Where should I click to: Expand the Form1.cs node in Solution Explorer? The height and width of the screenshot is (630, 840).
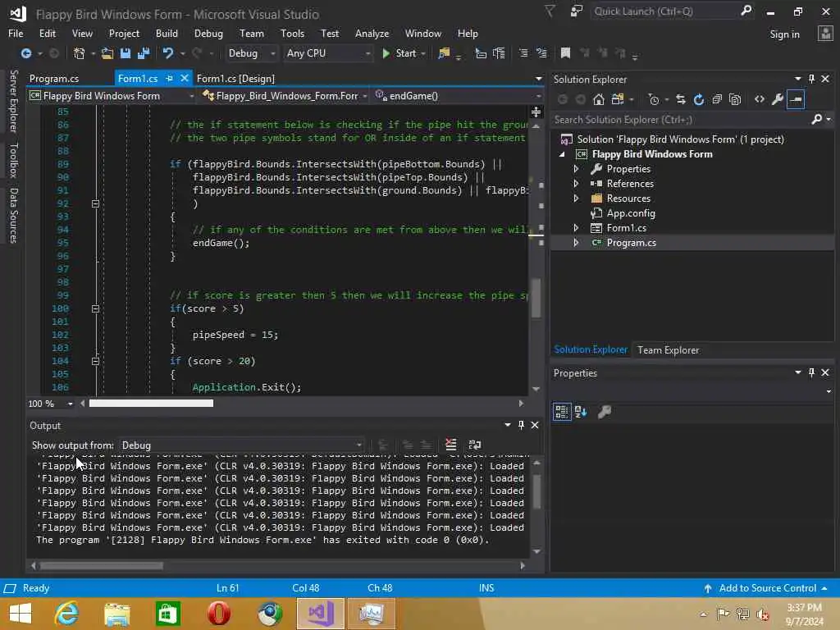point(577,228)
